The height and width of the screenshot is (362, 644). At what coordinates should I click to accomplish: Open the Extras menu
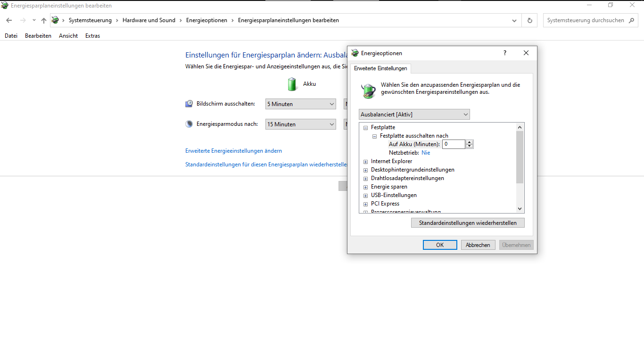click(x=92, y=35)
